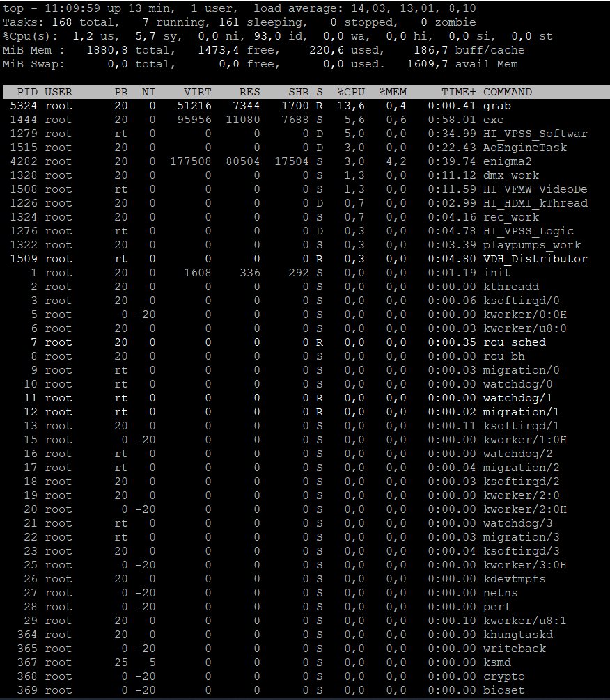Click the %MEM column header
The width and height of the screenshot is (610, 700).
click(393, 92)
